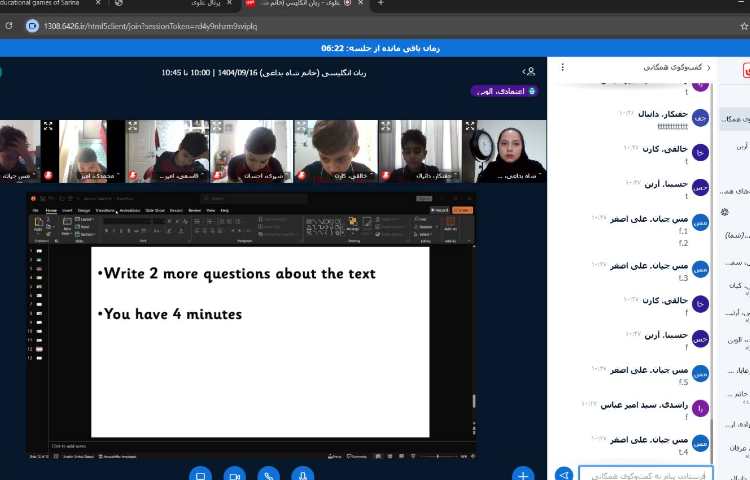Screen dimensions: 750x480
Task: Collapse the public chat panel chevron
Action: coord(709,67)
